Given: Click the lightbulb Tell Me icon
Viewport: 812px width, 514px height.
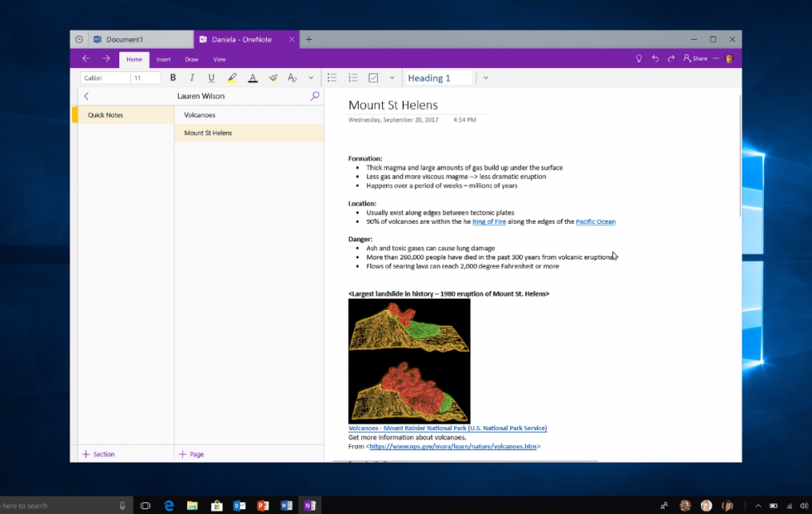Looking at the screenshot, I should pos(639,59).
